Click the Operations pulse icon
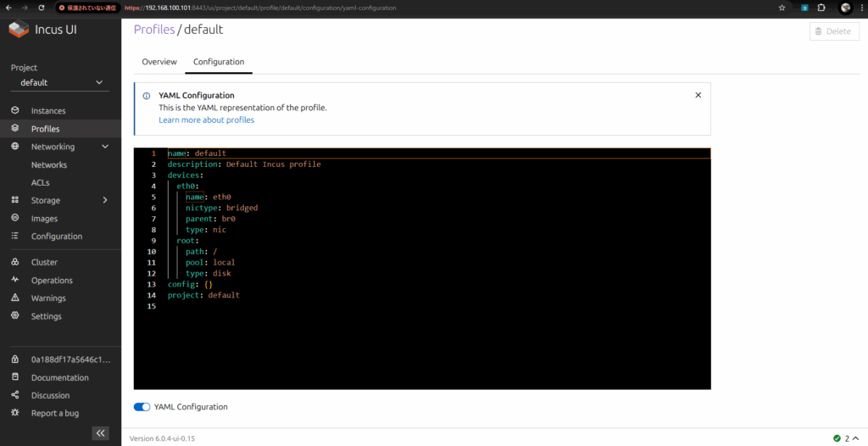 point(15,280)
